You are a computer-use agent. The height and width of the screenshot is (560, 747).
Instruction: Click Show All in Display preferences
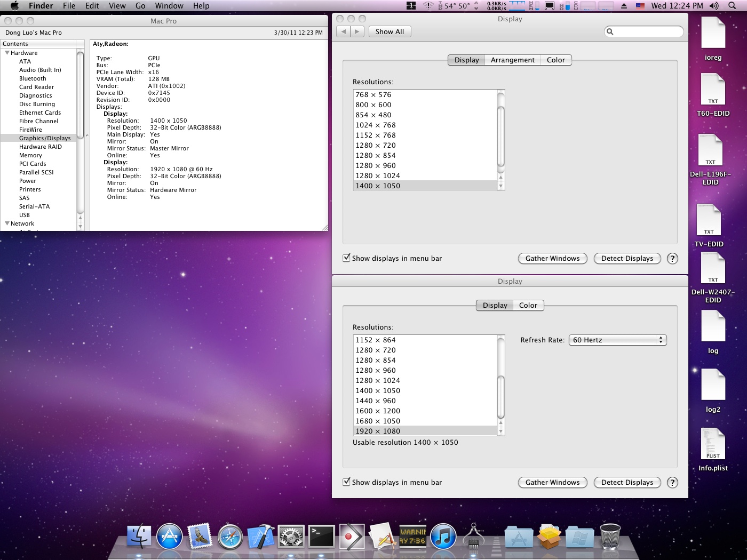click(x=390, y=32)
